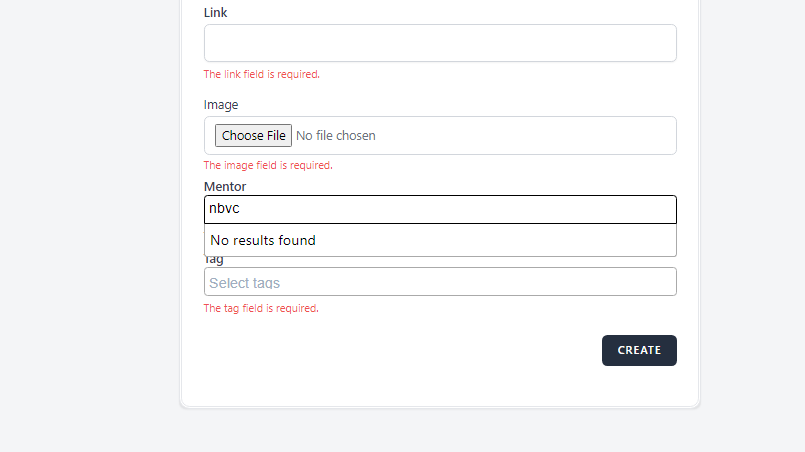Click white card area left of CREATE
Screen dimensions: 805x452
coord(400,350)
